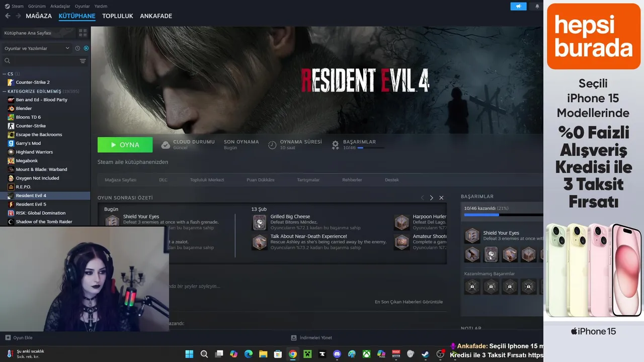Image resolution: width=644 pixels, height=362 pixels.
Task: Switch library to grid view icon
Action: (x=83, y=33)
